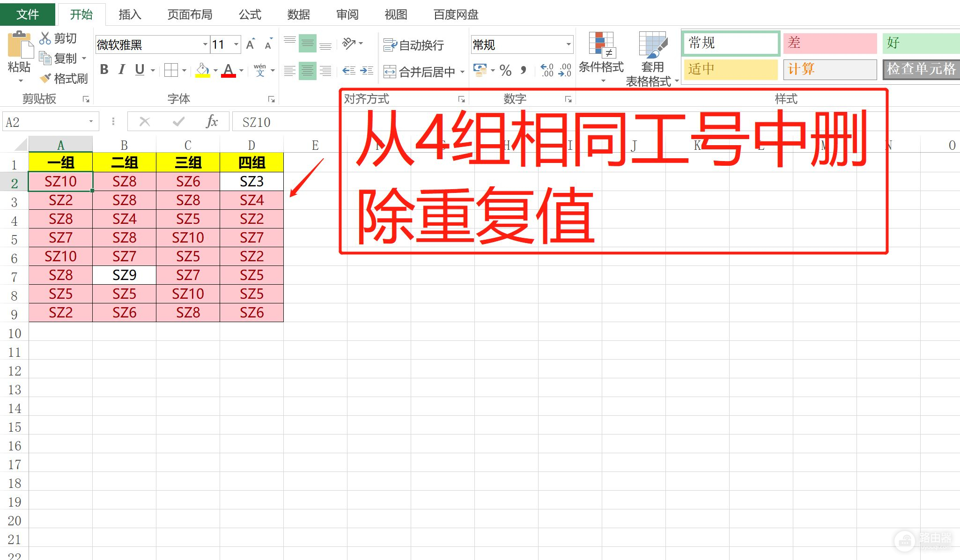This screenshot has width=960, height=560.
Task: Open the 公式 ribbon tab
Action: (250, 15)
